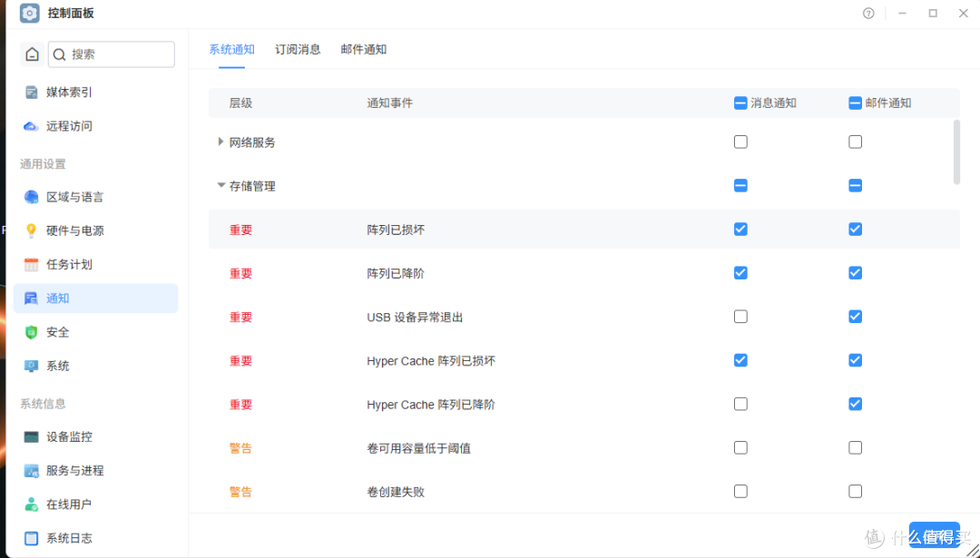This screenshot has width=980, height=558.
Task: Open 媒体索引 via its sidebar icon
Action: [x=31, y=93]
